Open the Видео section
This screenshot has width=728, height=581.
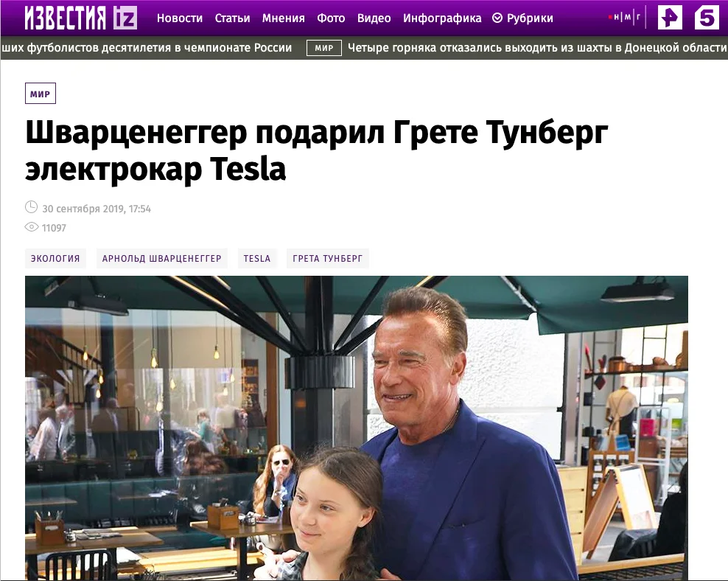(374, 18)
